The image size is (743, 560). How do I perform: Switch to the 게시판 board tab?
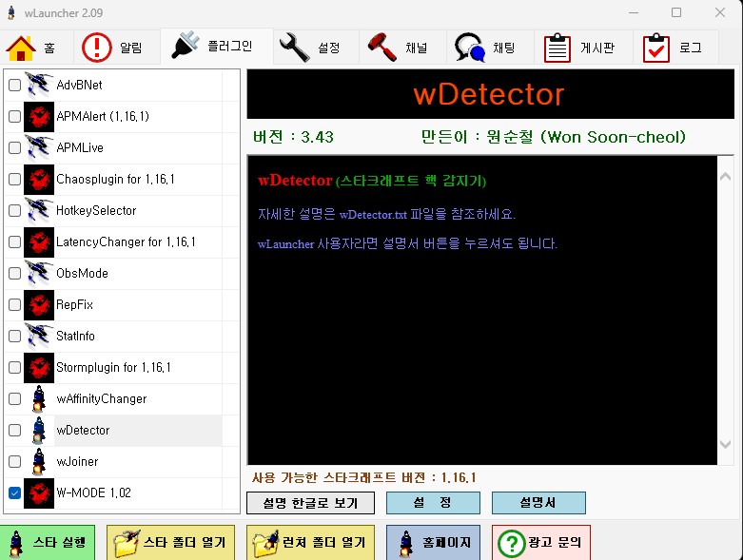tap(583, 48)
